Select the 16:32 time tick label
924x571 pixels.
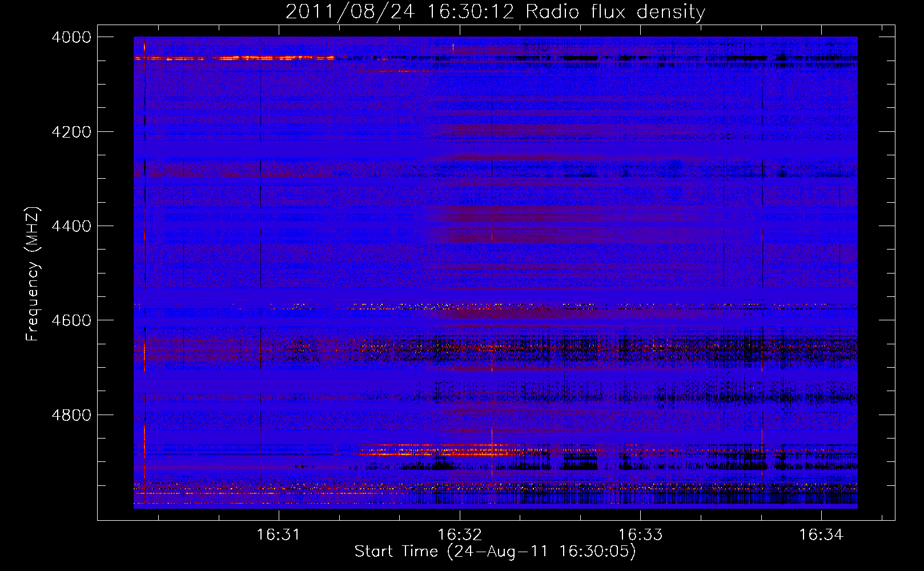point(459,534)
